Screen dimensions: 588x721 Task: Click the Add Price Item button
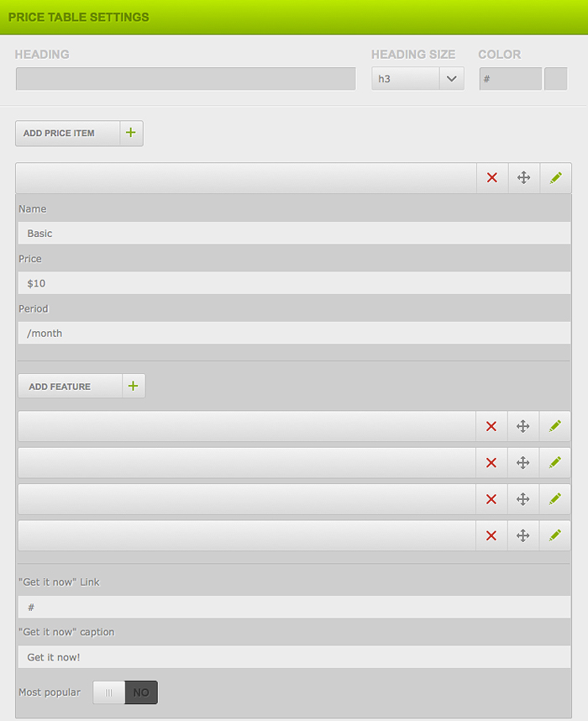click(67, 133)
